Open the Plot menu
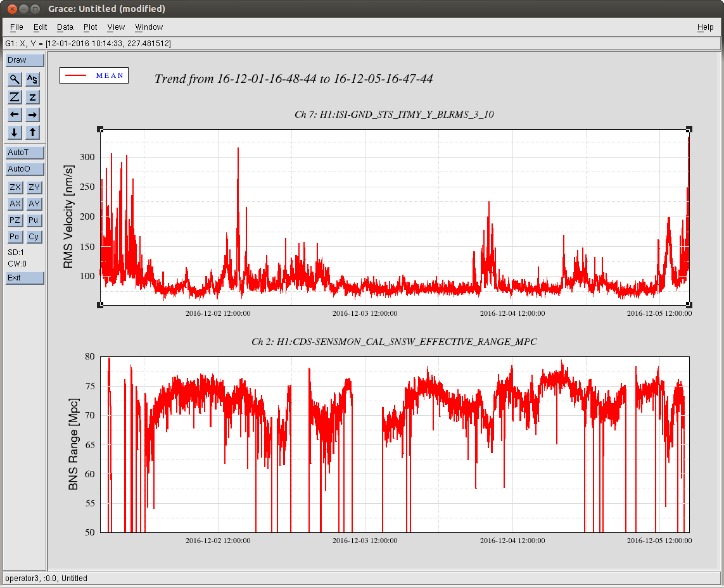 90,27
